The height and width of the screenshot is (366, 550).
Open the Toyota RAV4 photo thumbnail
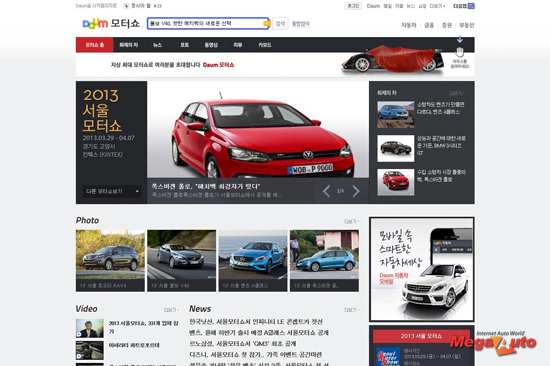click(110, 261)
